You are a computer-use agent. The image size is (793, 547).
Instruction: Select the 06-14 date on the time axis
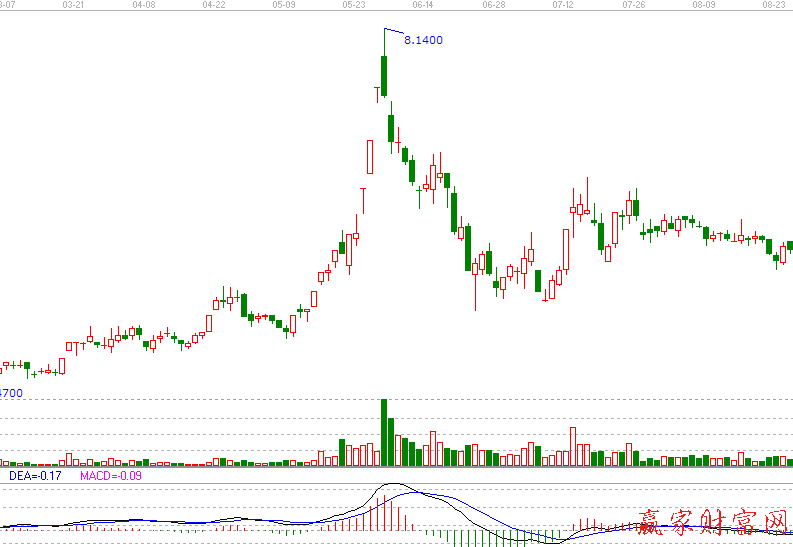pyautogui.click(x=422, y=5)
